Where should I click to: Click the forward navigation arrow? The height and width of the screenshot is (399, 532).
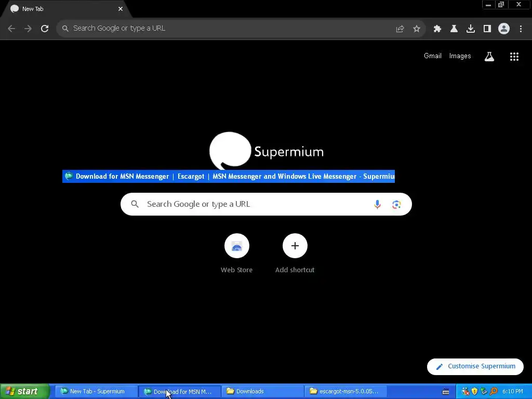(x=28, y=29)
